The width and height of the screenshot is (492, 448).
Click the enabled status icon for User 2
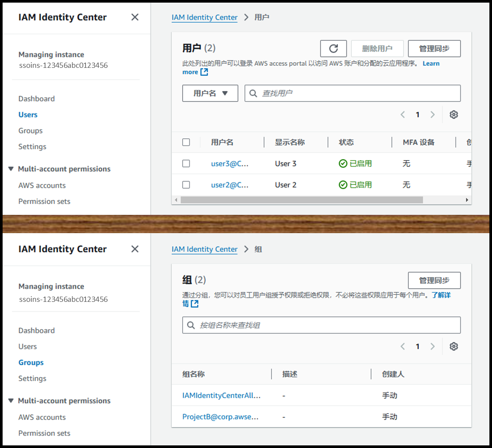point(343,185)
